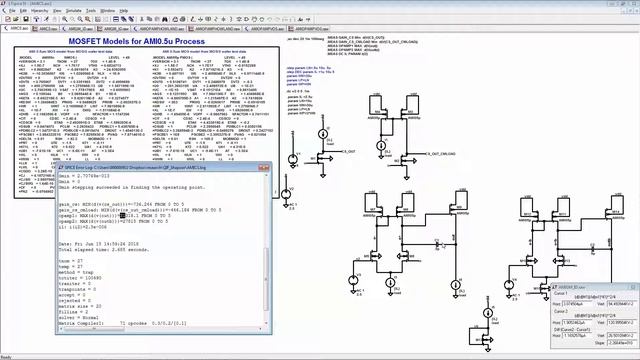Viewport: 640px width, 360px height.
Task: Place a Capacitor from the toolbar
Action: pyautogui.click(x=223, y=19)
